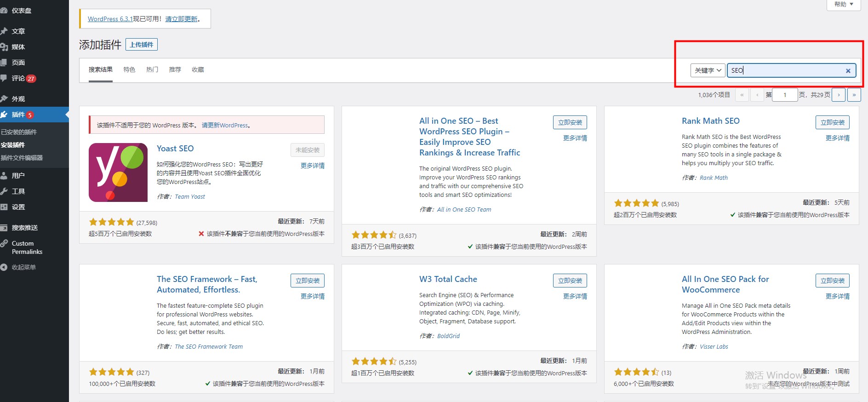Open 已安装的插件 submenu item

[19, 132]
